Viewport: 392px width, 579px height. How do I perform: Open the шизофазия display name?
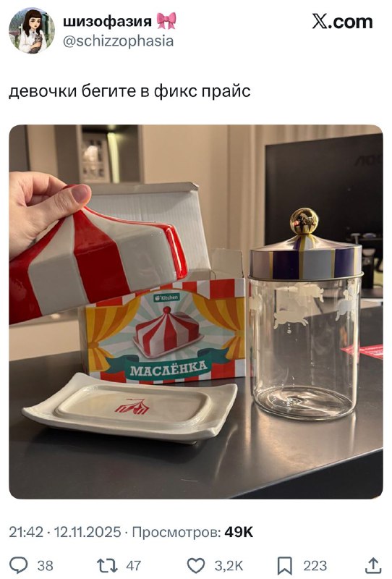108,22
